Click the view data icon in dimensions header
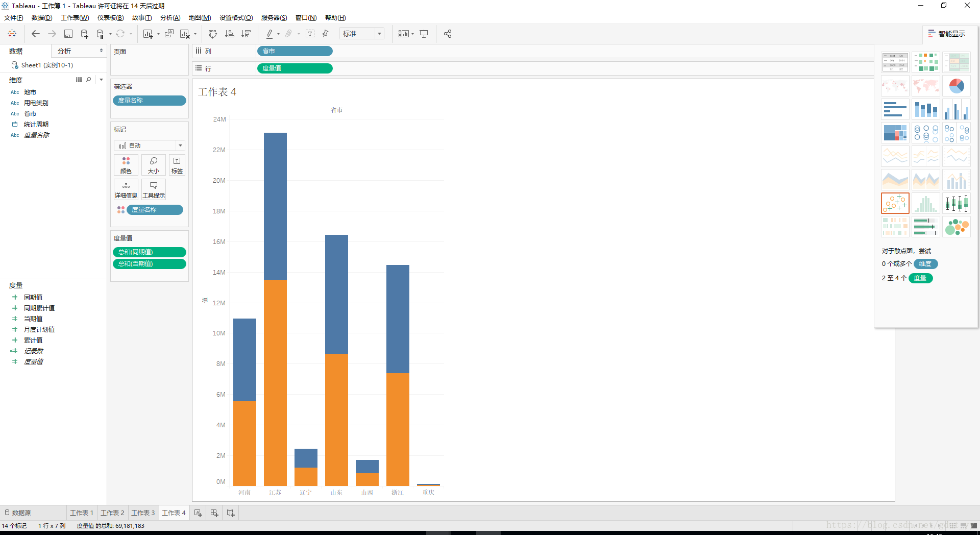 [x=79, y=80]
